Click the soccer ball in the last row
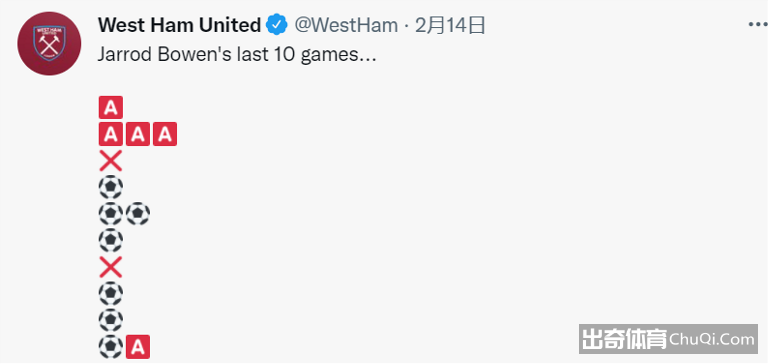This screenshot has width=768, height=364. tap(111, 347)
